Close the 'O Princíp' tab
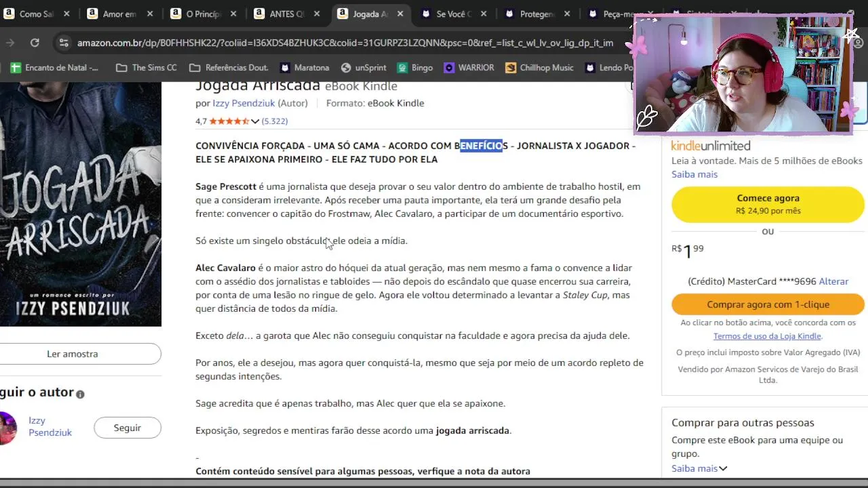868x488 pixels. [233, 14]
